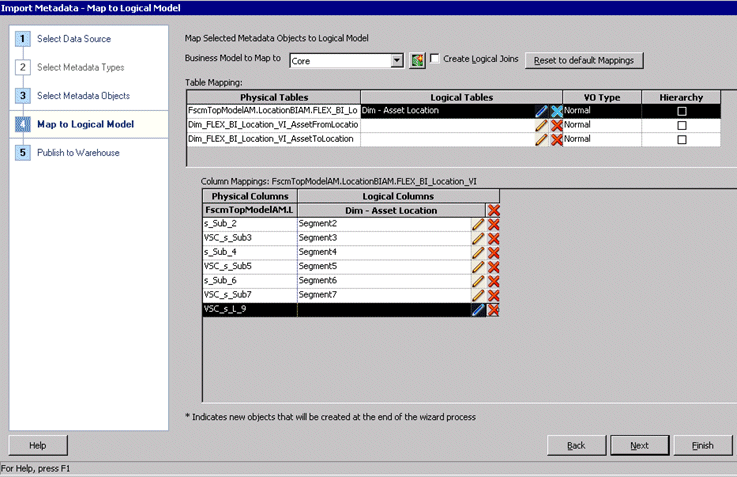Image resolution: width=737 pixels, height=477 pixels.
Task: Select VSC_s_Sub3 physical column cell
Action: pos(250,238)
